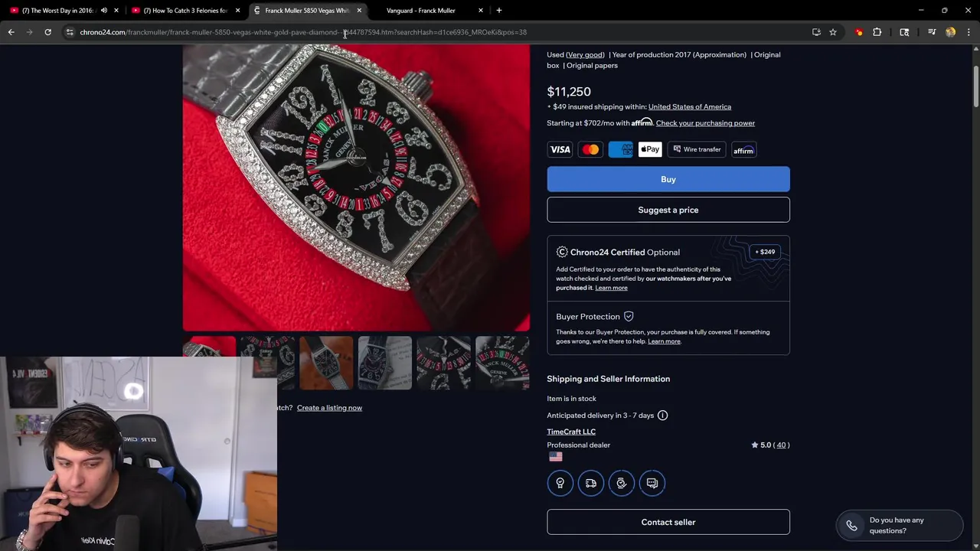This screenshot has width=980, height=551.
Task: Click Shipping and Seller Information heading
Action: click(x=608, y=379)
